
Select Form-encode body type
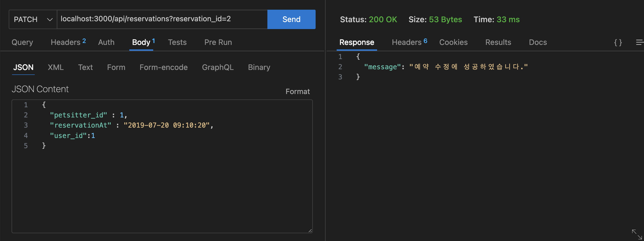point(164,67)
